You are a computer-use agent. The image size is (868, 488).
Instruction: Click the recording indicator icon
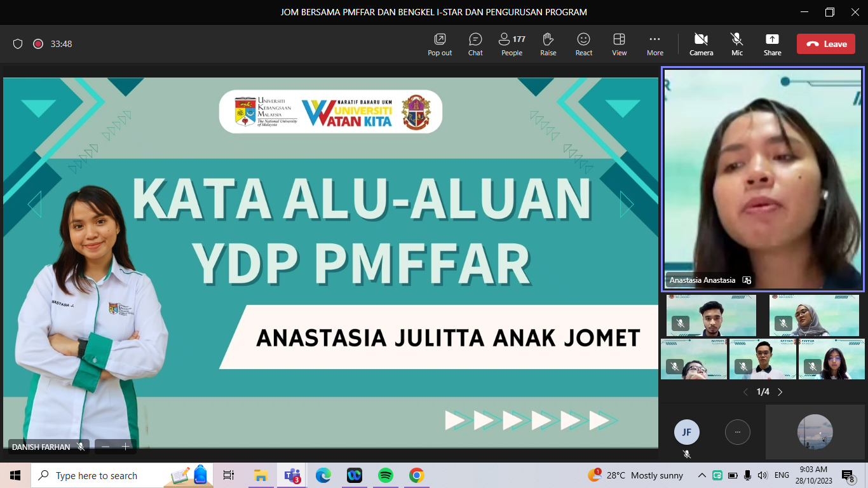[38, 44]
